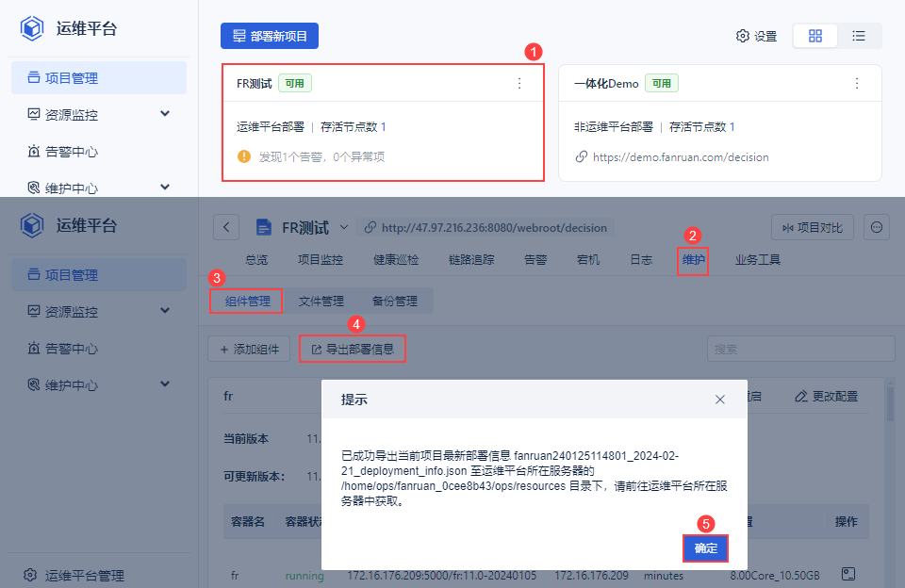The image size is (905, 588).
Task: Open FR测试 card three-dot menu
Action: pyautogui.click(x=519, y=84)
